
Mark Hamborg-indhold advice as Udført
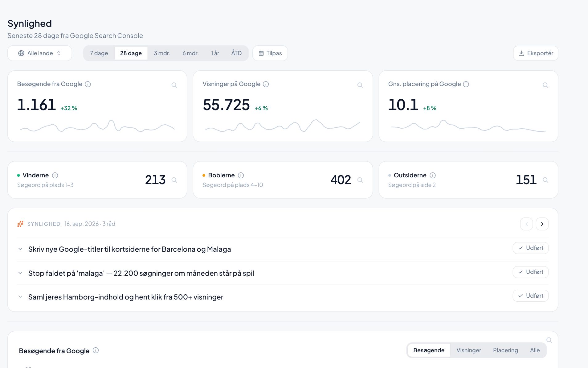(x=530, y=296)
